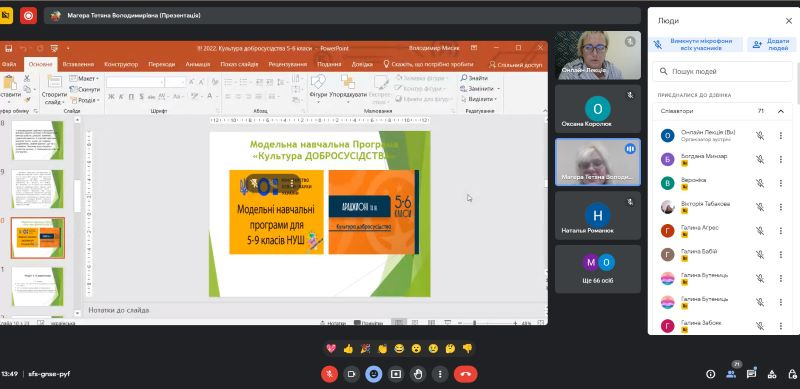Click the people panel scrollbar

(x=797, y=84)
